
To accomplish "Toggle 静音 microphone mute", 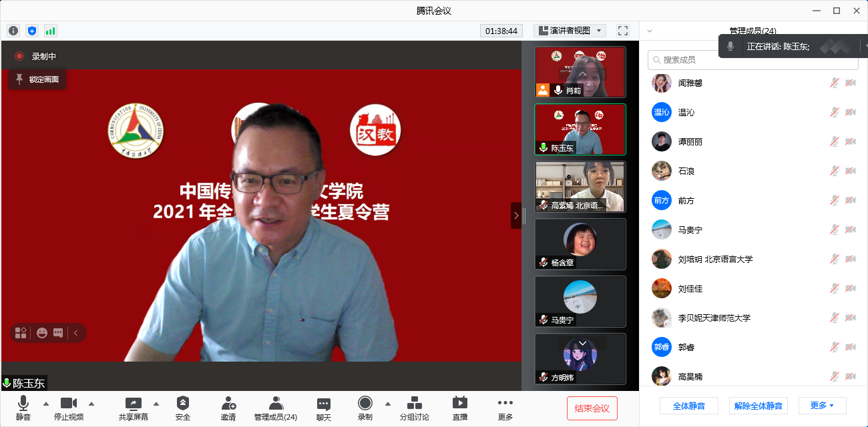I will tap(23, 404).
